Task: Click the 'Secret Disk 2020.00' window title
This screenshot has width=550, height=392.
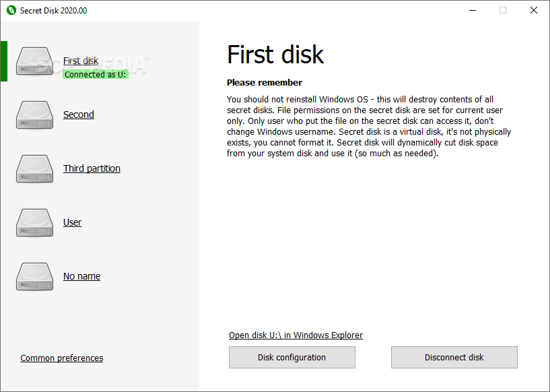Action: (x=54, y=11)
